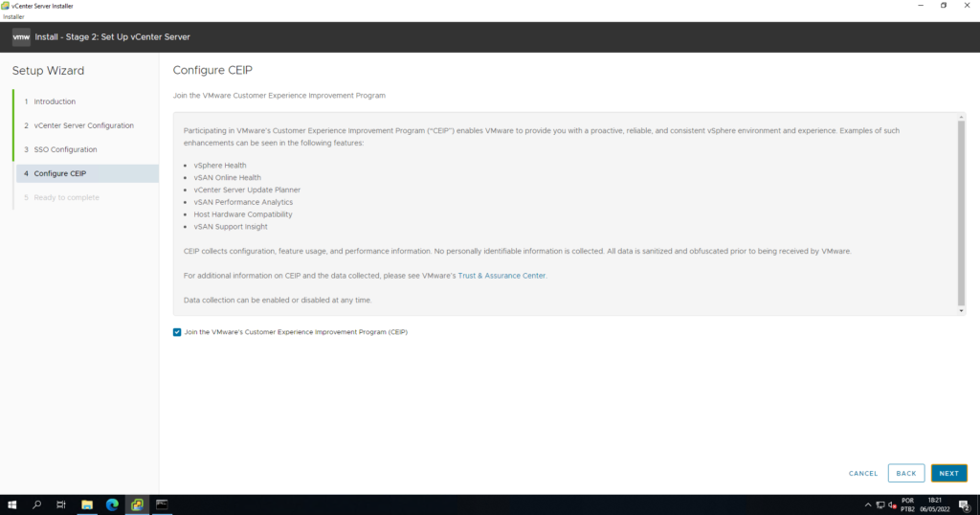Open Windows taskbar search
980x515 pixels.
[36, 504]
